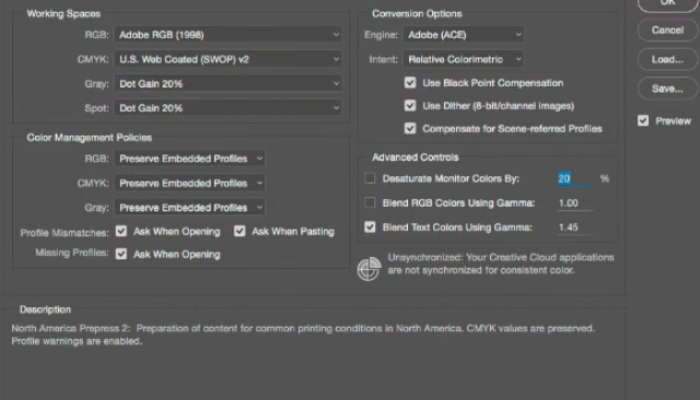700x400 pixels.
Task: Open the Gray color management policy dropdown
Action: pos(189,207)
